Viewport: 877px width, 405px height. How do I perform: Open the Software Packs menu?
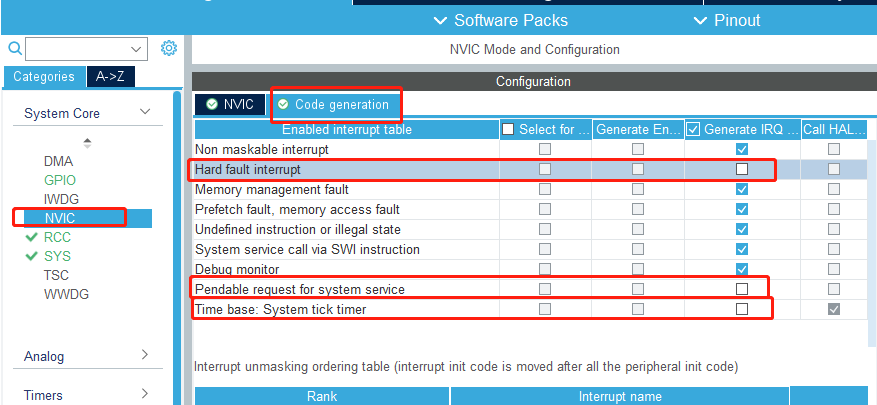(500, 20)
